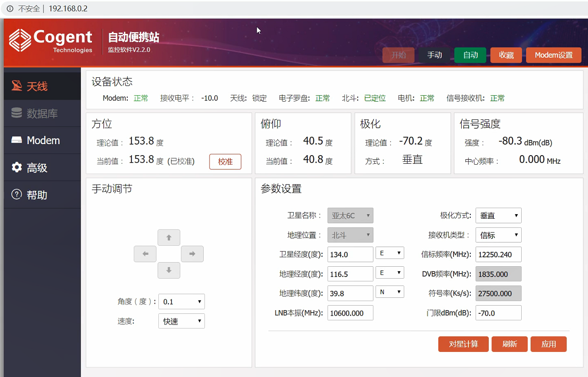The image size is (588, 377).
Task: Click the 极化 theoretical value -70.2
Action: pyautogui.click(x=410, y=141)
